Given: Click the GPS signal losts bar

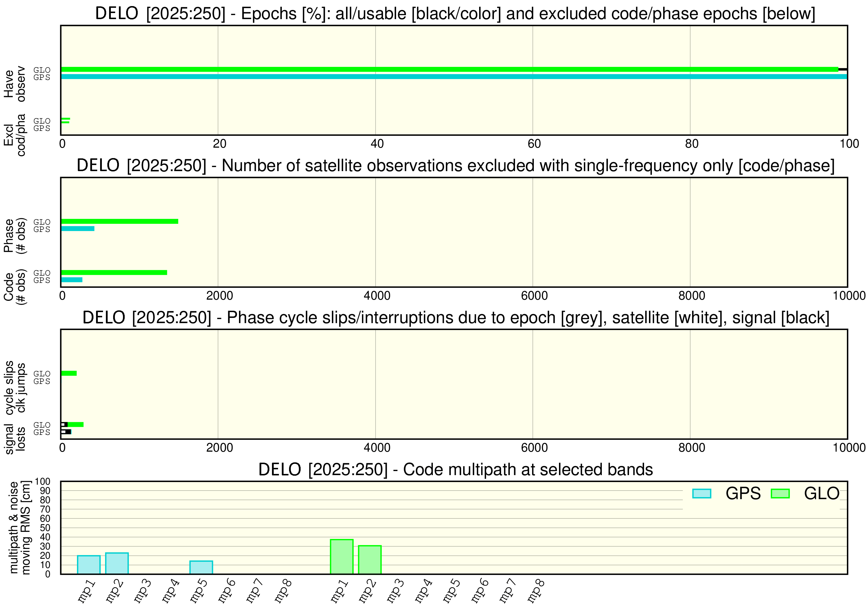Looking at the screenshot, I should click(x=66, y=432).
